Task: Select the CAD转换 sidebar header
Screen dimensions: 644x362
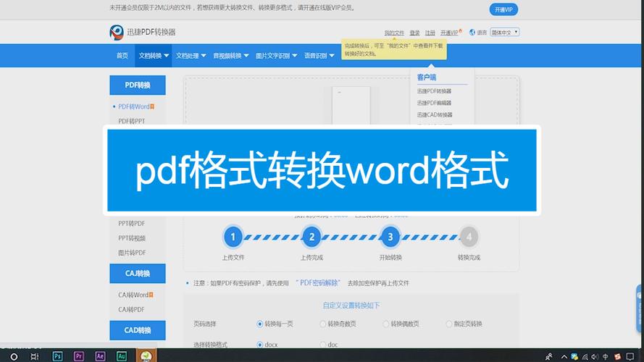Action: 138,330
